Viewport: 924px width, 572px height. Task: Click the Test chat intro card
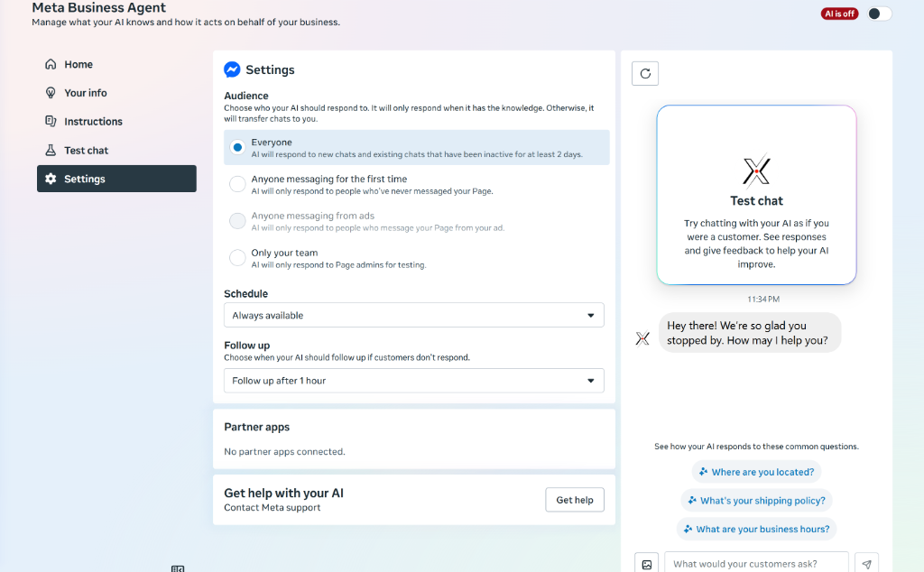tap(757, 195)
